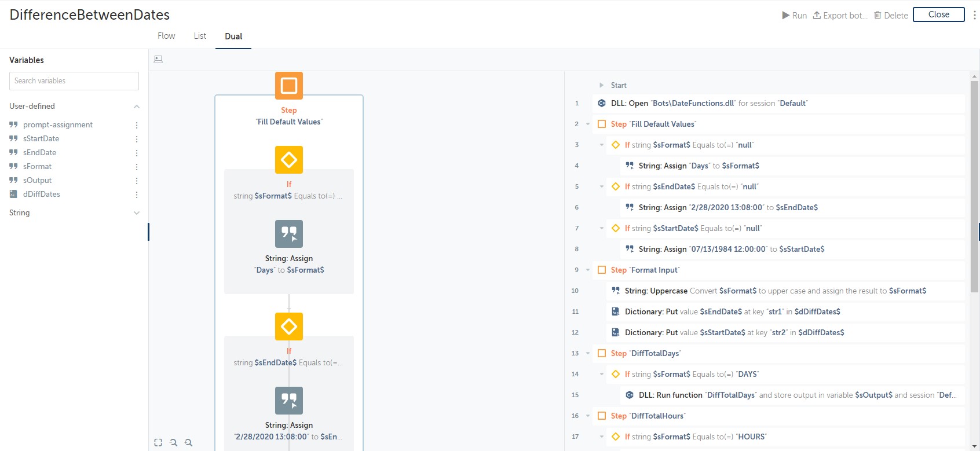Open options menu for dDiffDates variable
The image size is (980, 451).
tap(137, 195)
